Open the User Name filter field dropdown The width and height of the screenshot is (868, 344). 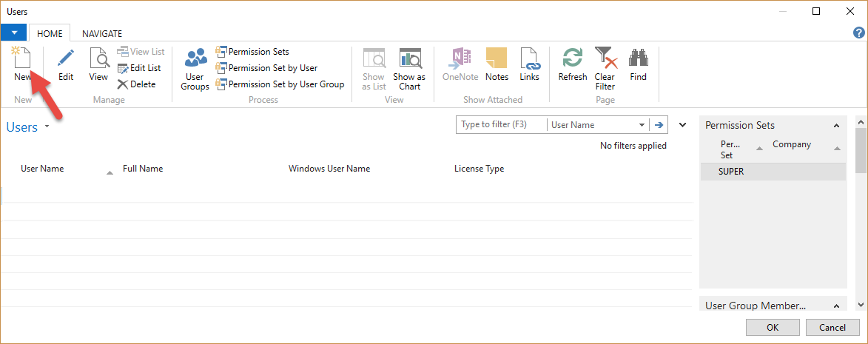coord(642,125)
